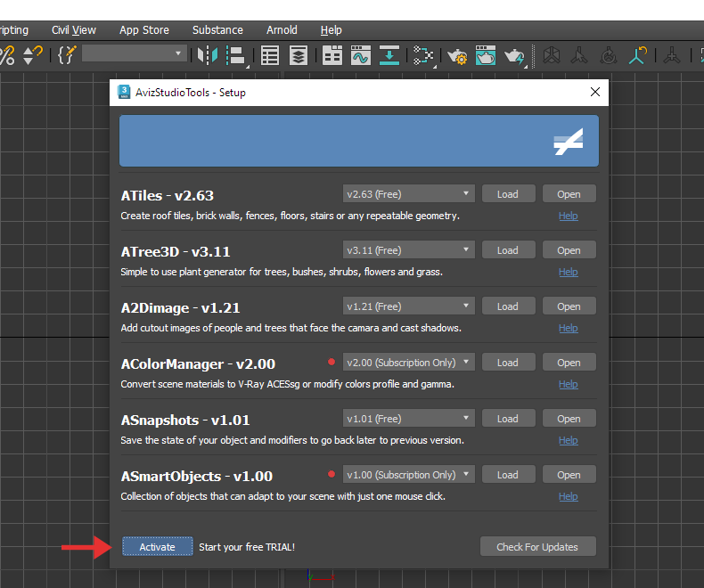Open the ATiles Help link
This screenshot has width=704, height=588.
[568, 216]
